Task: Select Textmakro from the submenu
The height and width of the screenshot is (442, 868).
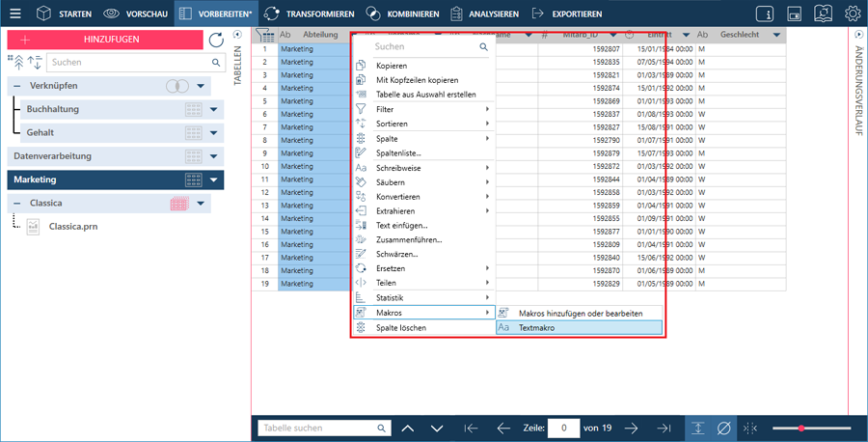Action: point(579,328)
